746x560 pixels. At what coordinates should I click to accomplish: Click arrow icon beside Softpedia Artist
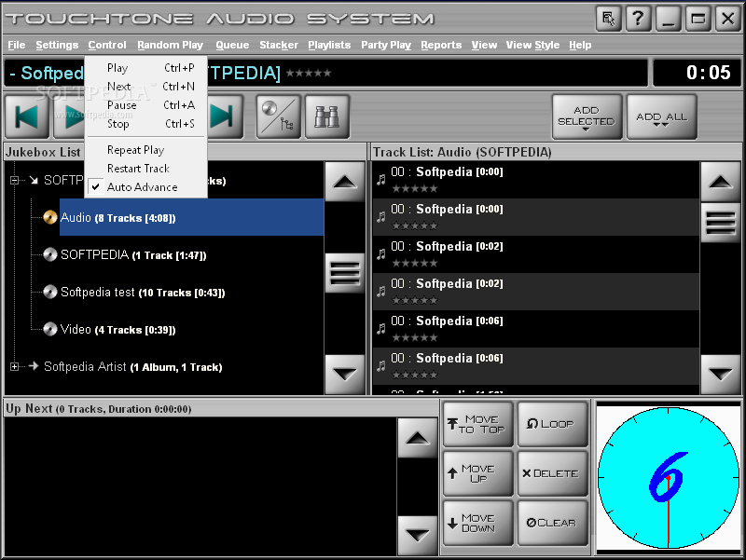click(34, 366)
